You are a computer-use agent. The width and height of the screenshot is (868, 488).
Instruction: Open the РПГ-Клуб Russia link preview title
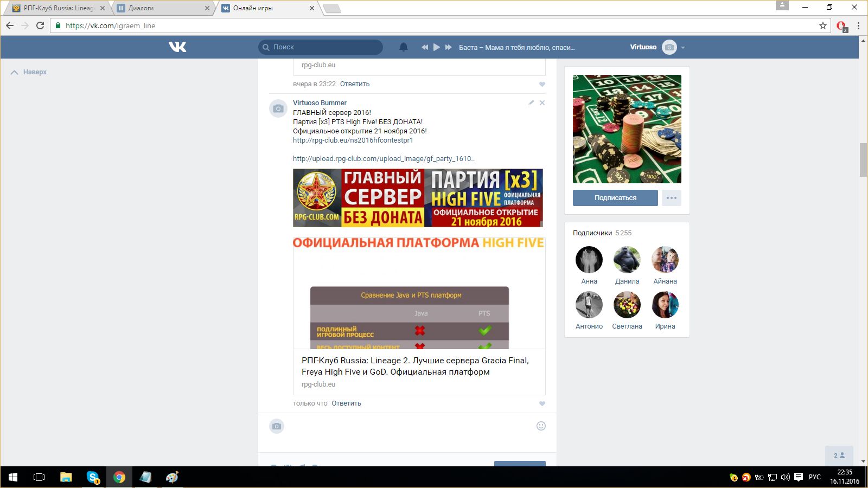(x=415, y=366)
